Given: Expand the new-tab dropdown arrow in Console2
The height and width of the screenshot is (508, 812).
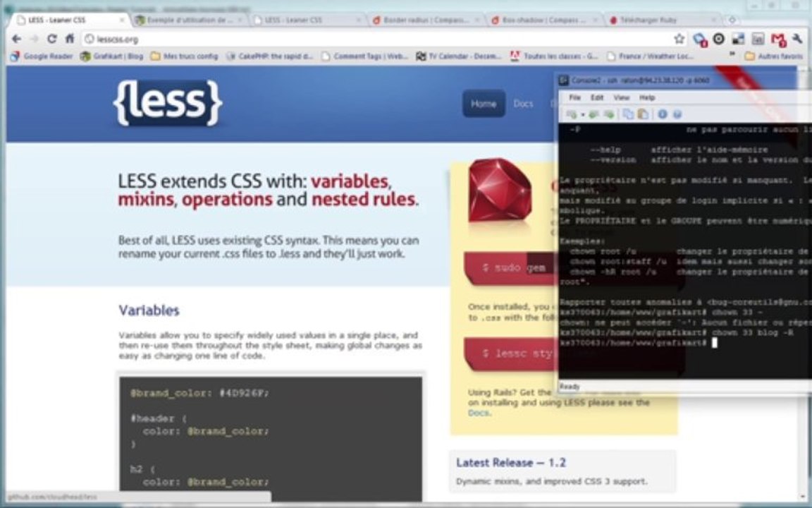Looking at the screenshot, I should point(583,114).
